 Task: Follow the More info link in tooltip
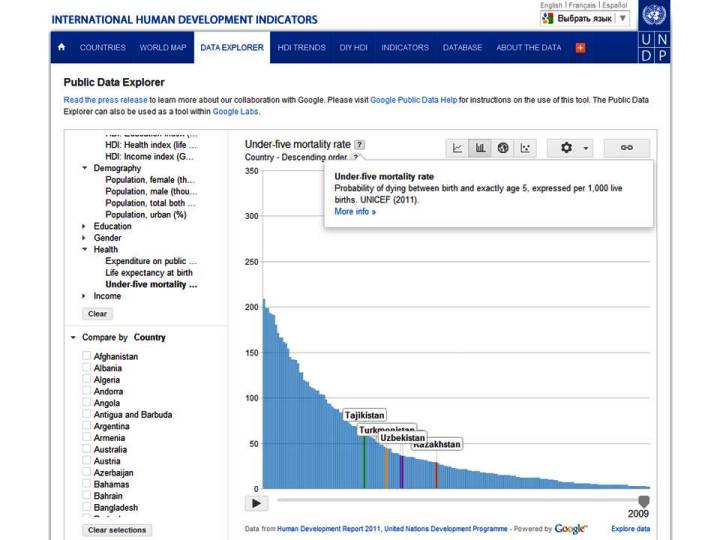(355, 212)
